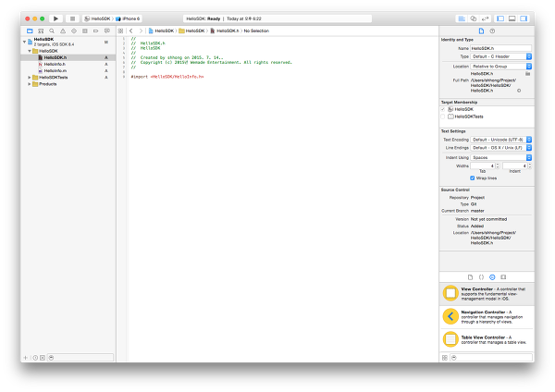The width and height of the screenshot is (555, 392).
Task: Open the Location dropdown Relative to Group
Action: (500, 67)
